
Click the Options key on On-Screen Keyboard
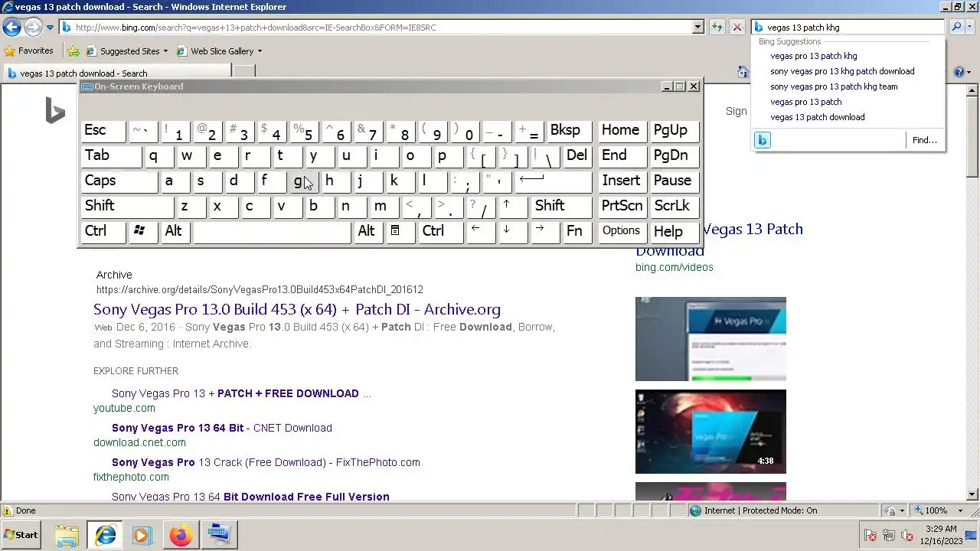coord(622,232)
